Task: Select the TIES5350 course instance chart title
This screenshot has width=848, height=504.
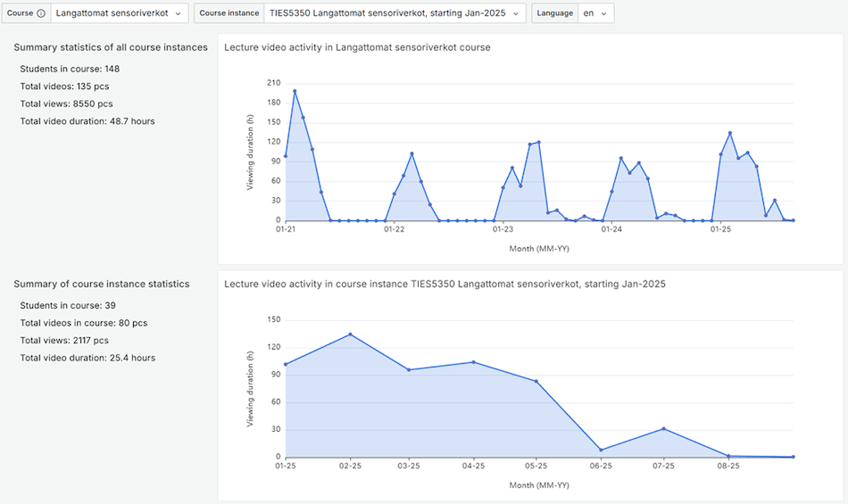Action: click(x=445, y=284)
